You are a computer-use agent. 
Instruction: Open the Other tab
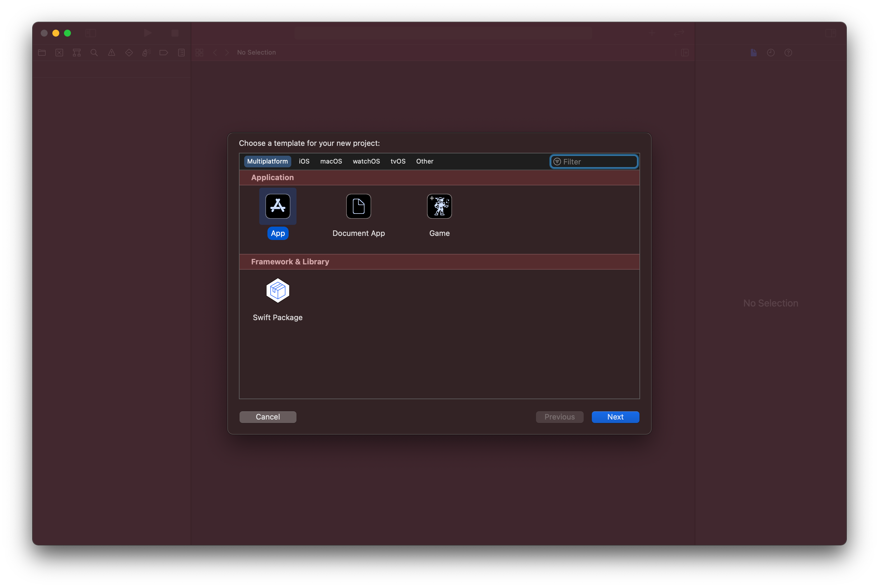pyautogui.click(x=424, y=161)
